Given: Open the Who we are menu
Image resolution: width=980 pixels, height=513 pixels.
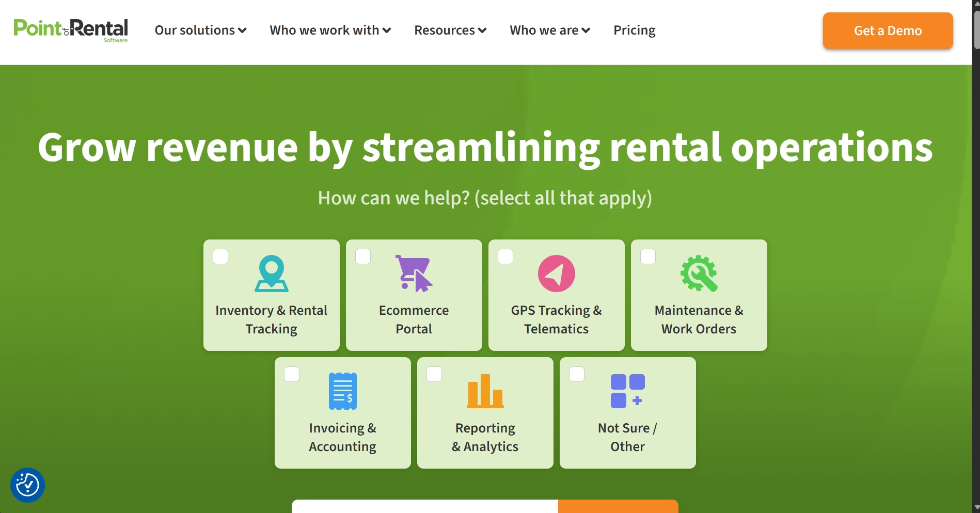Looking at the screenshot, I should point(550,30).
